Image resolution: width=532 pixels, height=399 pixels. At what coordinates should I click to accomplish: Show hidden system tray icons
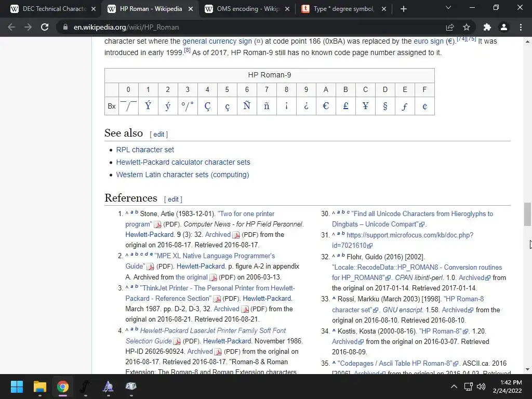(454, 387)
